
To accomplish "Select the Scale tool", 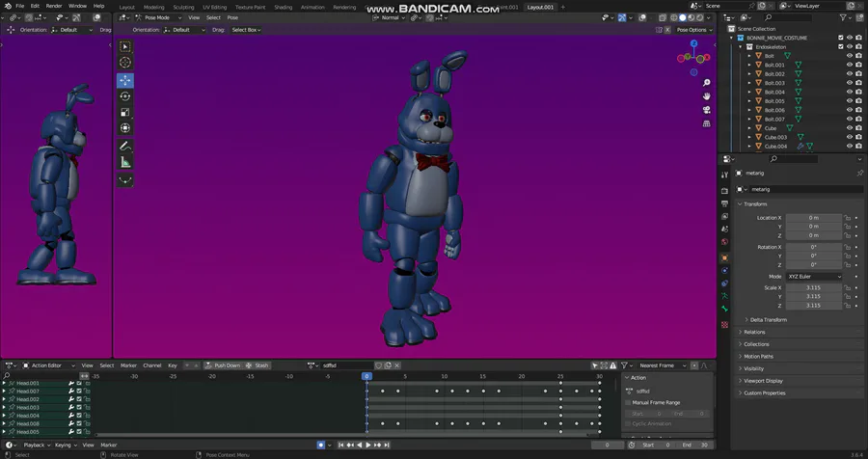I will [125, 113].
